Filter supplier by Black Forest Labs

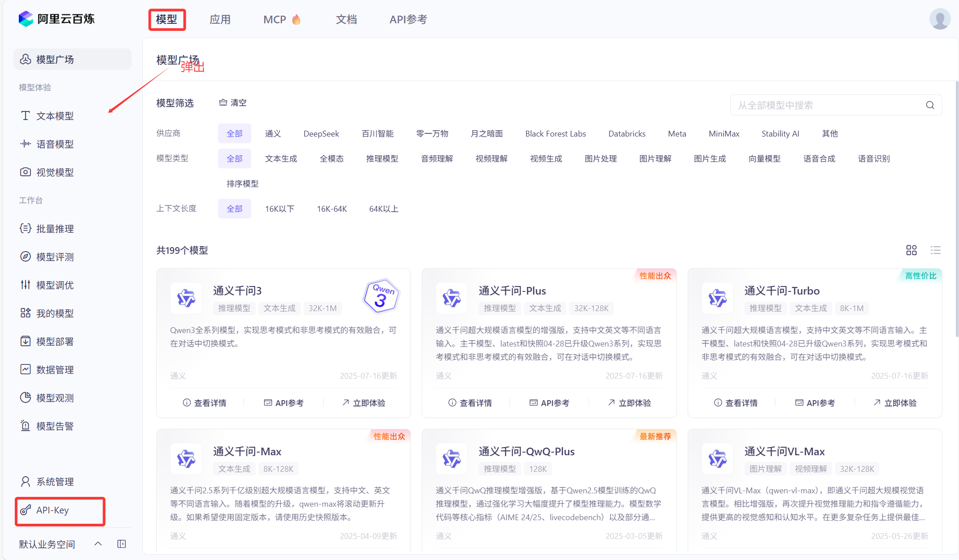click(x=555, y=133)
